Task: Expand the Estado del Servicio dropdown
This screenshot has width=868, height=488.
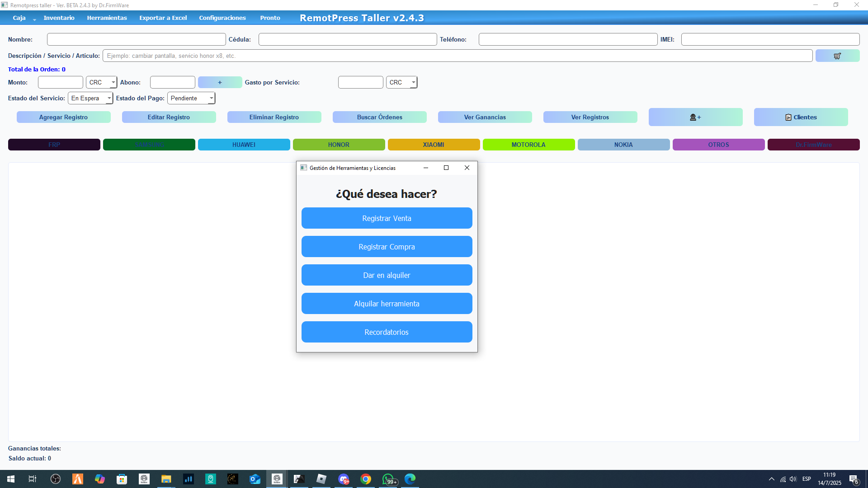Action: point(108,98)
